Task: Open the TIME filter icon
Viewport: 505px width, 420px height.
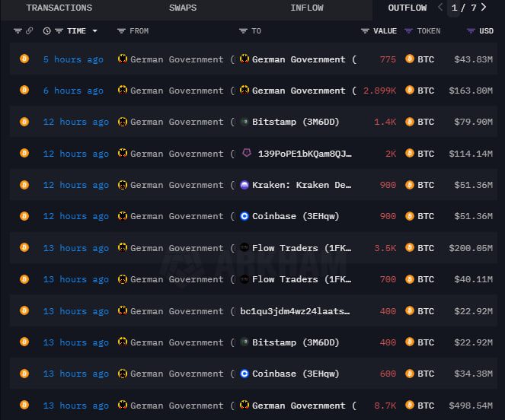Action: (x=59, y=31)
